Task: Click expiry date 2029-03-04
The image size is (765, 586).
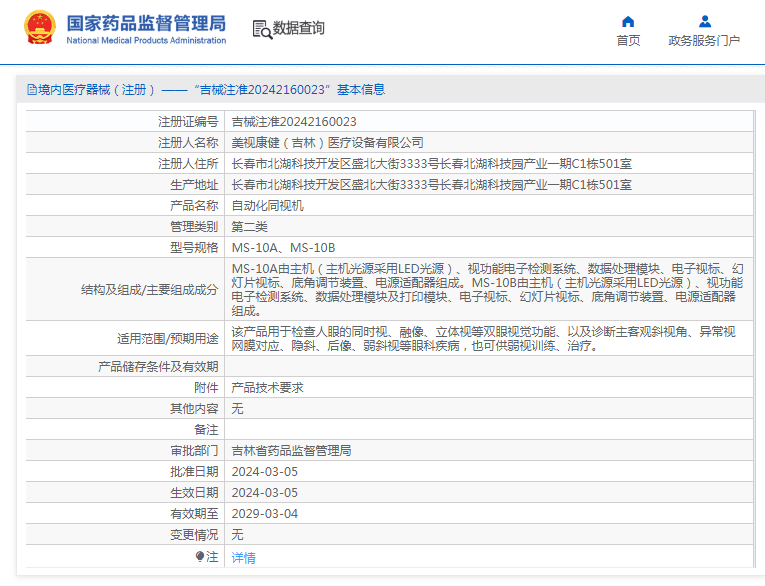Action: [x=264, y=513]
